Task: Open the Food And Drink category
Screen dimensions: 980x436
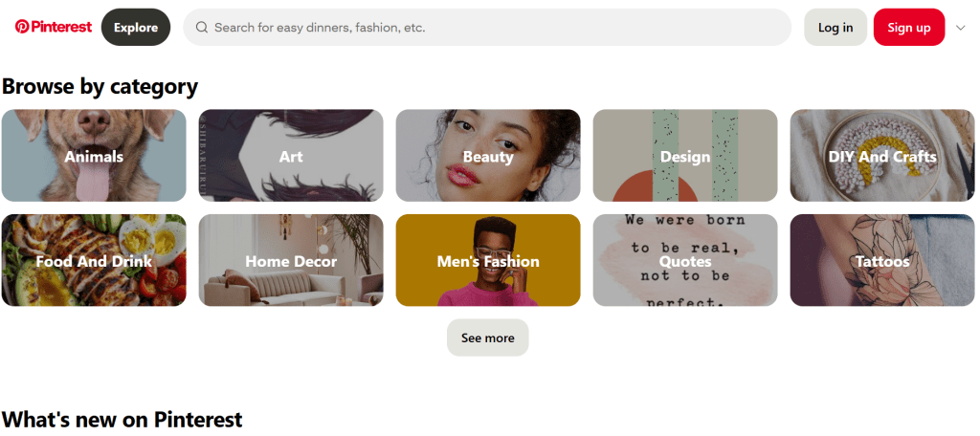Action: [94, 261]
